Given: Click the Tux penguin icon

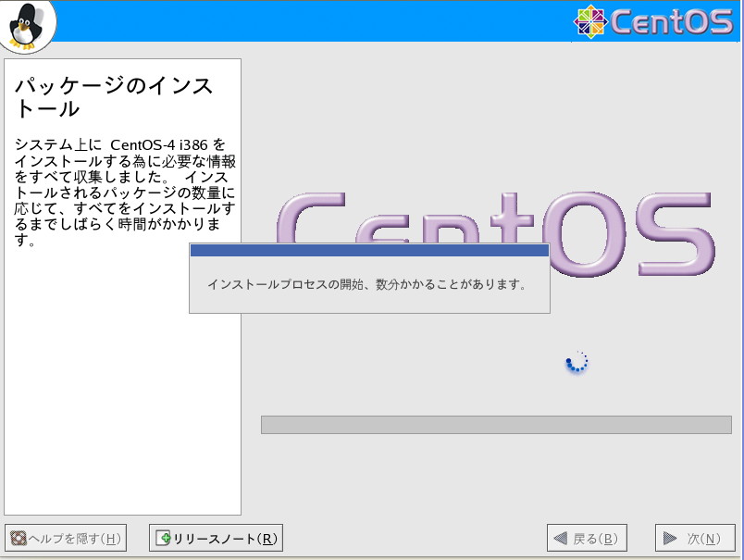Looking at the screenshot, I should coord(26,26).
